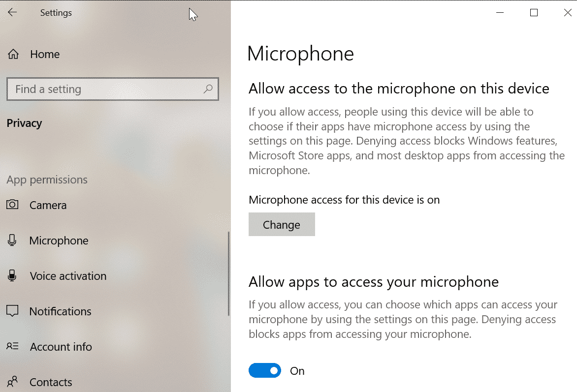Open Home from the house icon
The width and height of the screenshot is (577, 392).
click(13, 54)
